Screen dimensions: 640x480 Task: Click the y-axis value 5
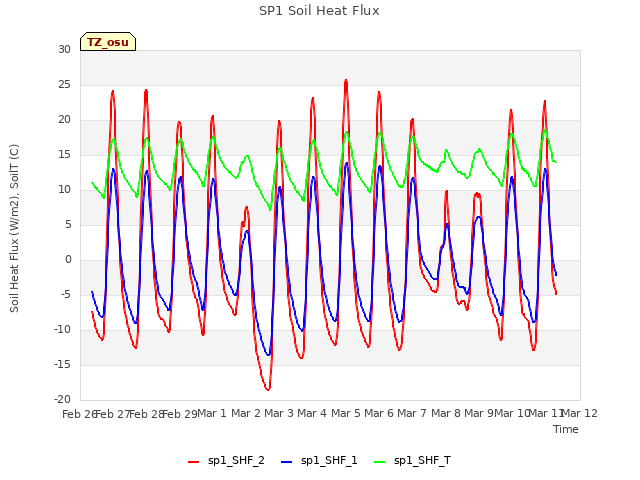pos(68,224)
